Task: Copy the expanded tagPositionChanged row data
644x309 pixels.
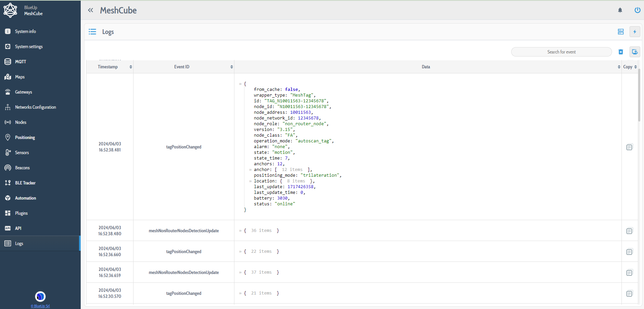Action: (x=629, y=147)
